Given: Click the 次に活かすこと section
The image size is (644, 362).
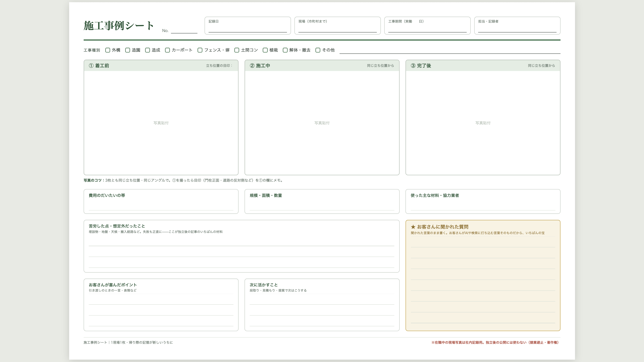Looking at the screenshot, I should click(x=322, y=305).
